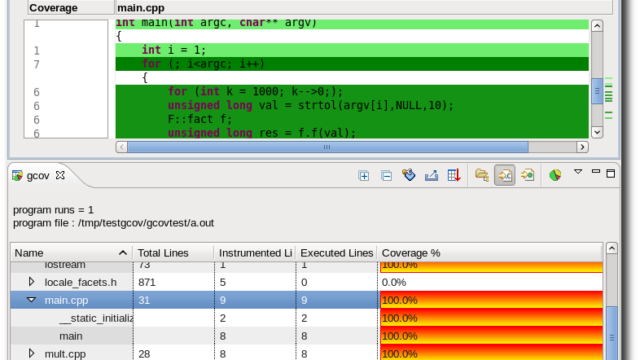640x360 pixels.
Task: Open the gcov view menu triangle
Action: tap(578, 172)
